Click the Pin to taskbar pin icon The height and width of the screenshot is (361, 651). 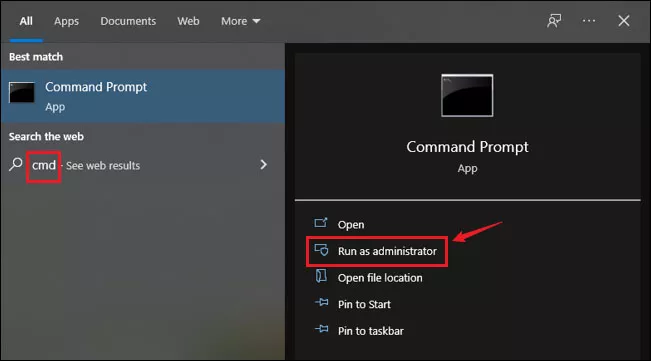coord(321,329)
